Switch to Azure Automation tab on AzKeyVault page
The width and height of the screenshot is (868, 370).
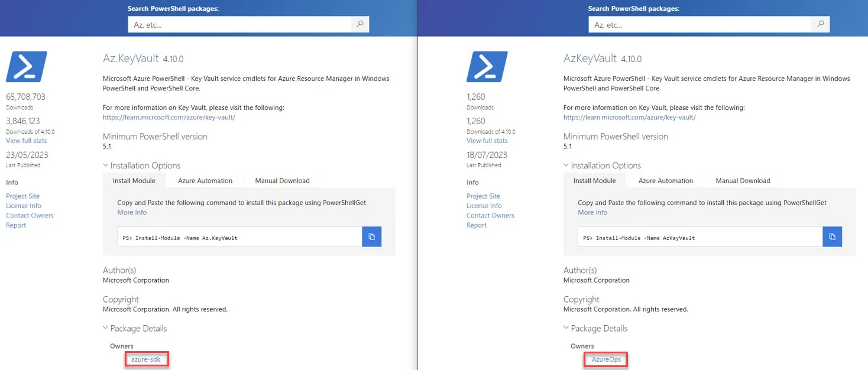click(666, 181)
